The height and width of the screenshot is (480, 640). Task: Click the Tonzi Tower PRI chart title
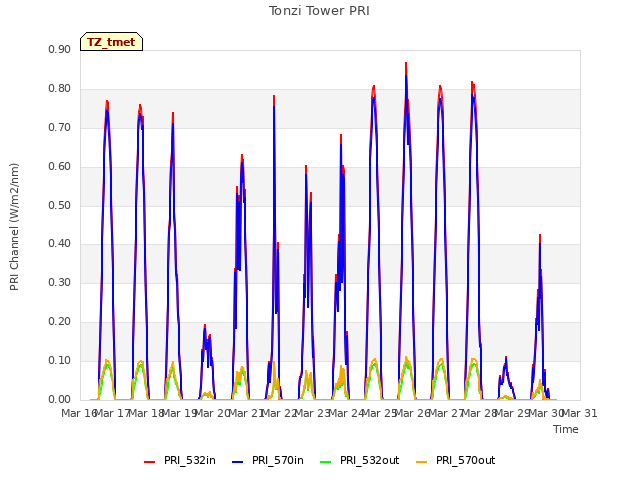319,11
